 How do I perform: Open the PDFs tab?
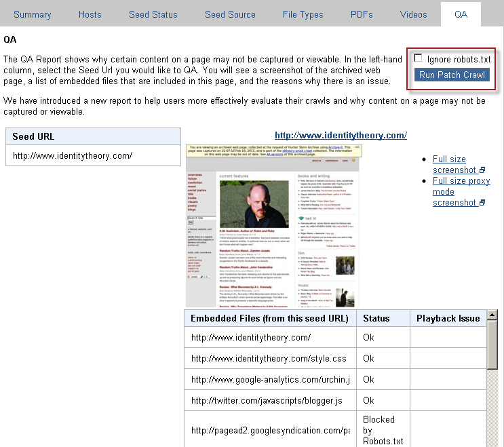[362, 14]
